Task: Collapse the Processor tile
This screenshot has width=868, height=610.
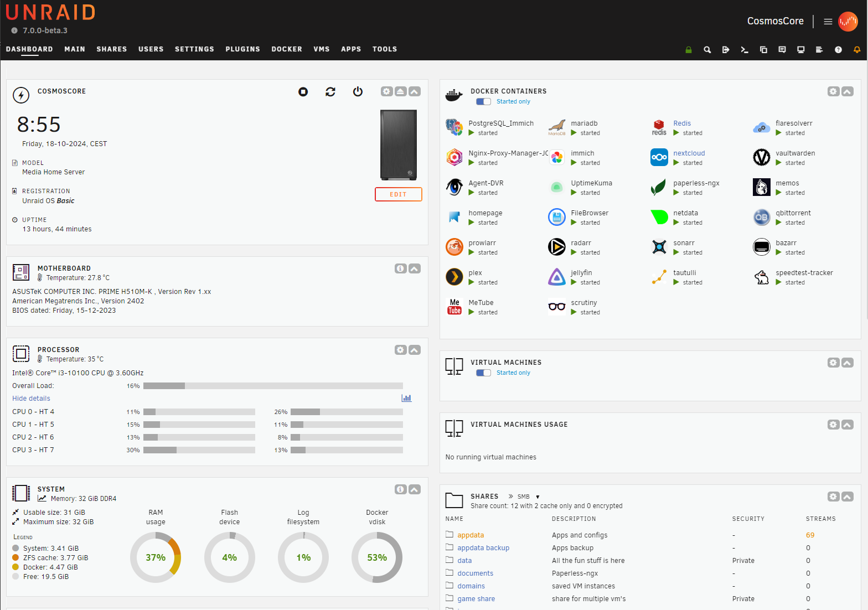Action: [x=415, y=350]
